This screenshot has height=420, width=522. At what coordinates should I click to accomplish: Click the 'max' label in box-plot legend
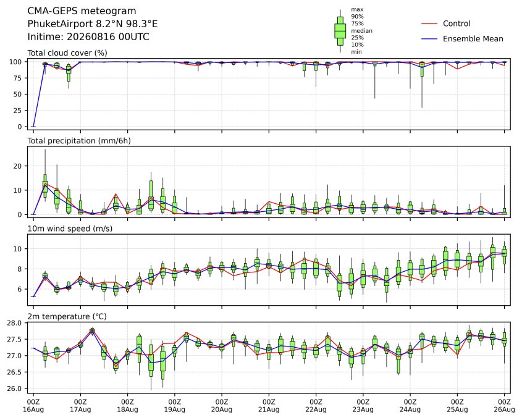(x=357, y=10)
